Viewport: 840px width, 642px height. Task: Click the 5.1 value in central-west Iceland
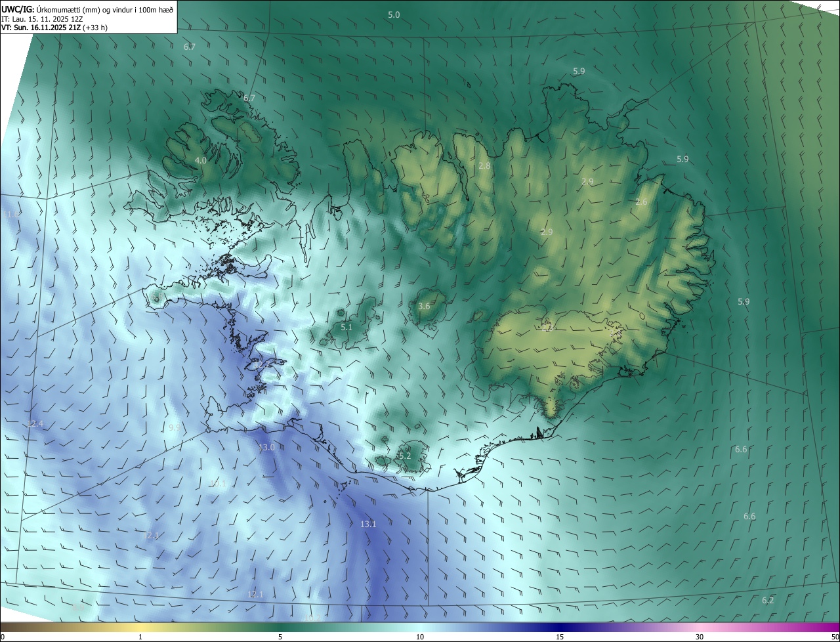tap(346, 327)
